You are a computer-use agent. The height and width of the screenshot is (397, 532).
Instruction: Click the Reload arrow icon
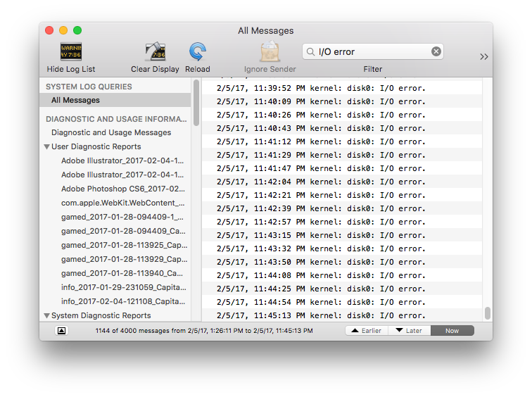pyautogui.click(x=198, y=52)
